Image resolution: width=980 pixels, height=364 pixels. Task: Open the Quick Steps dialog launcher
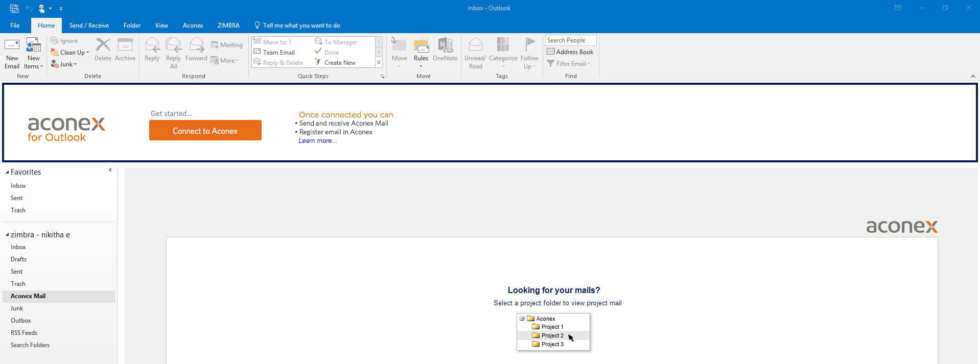pyautogui.click(x=382, y=77)
